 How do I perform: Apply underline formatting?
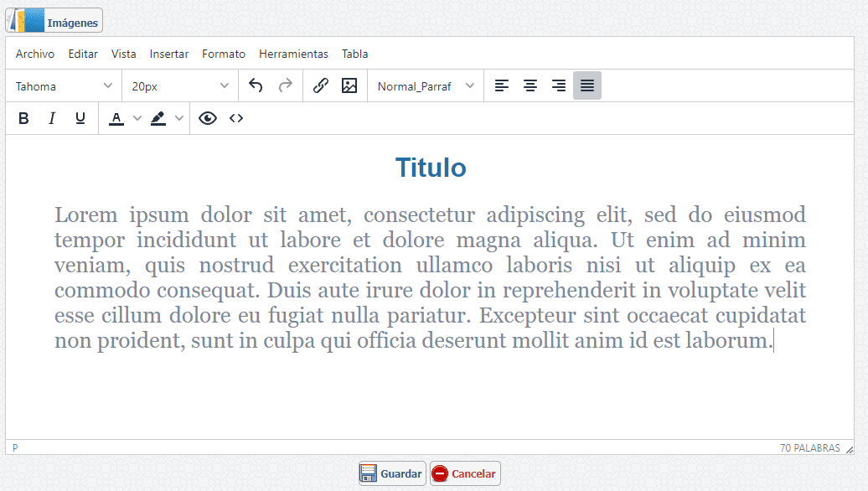(x=80, y=117)
